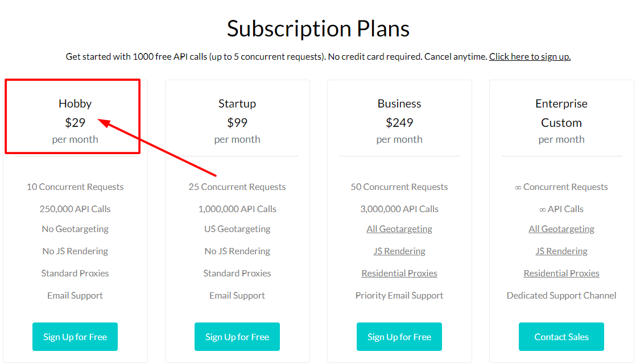Click the $29 price in the Hobby card

pyautogui.click(x=75, y=122)
